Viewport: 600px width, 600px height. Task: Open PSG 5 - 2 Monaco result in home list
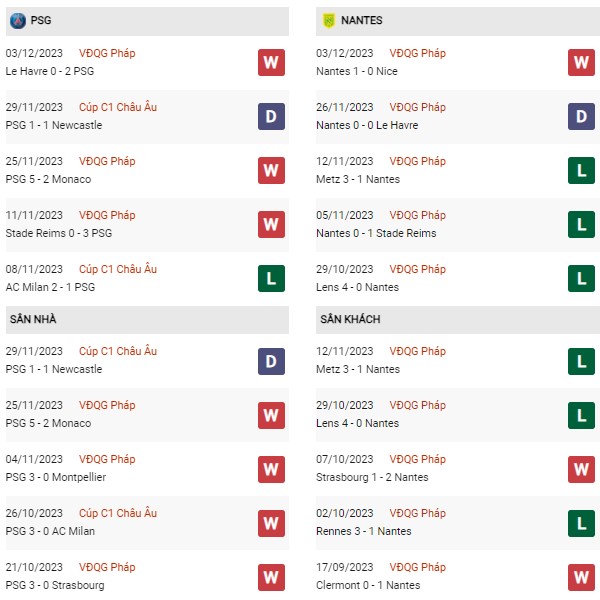(x=48, y=423)
